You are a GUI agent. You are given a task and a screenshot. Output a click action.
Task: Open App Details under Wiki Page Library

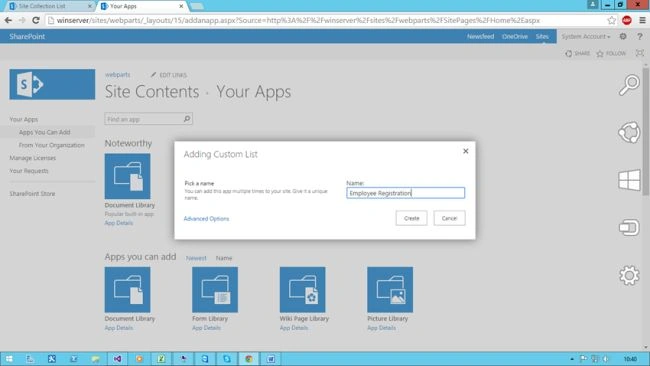tap(293, 328)
